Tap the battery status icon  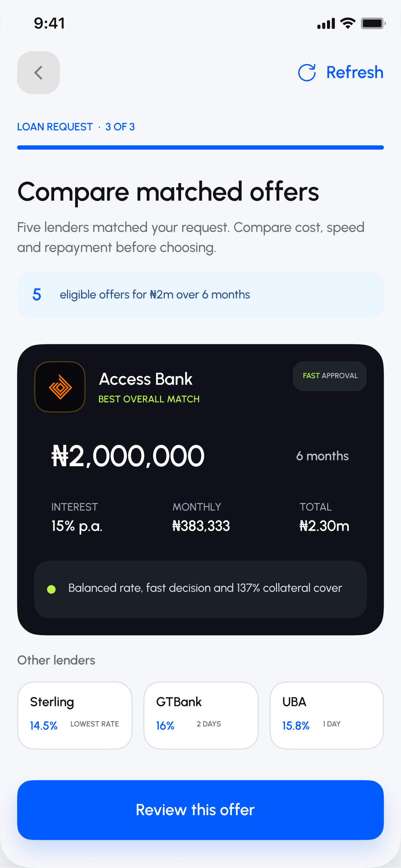click(373, 23)
